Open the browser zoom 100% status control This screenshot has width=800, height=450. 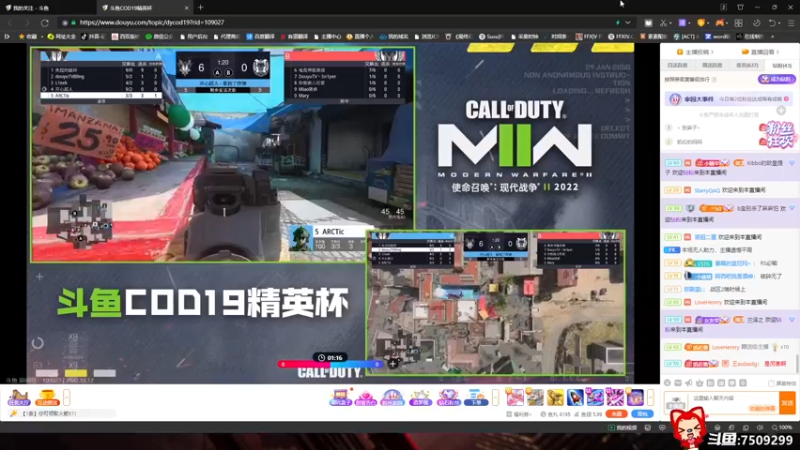tap(783, 428)
